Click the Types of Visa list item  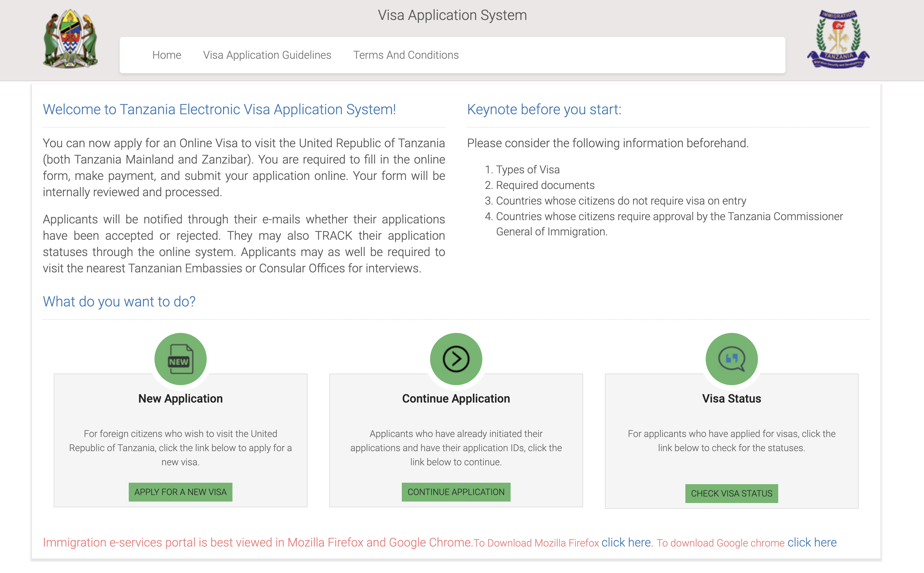pyautogui.click(x=527, y=169)
